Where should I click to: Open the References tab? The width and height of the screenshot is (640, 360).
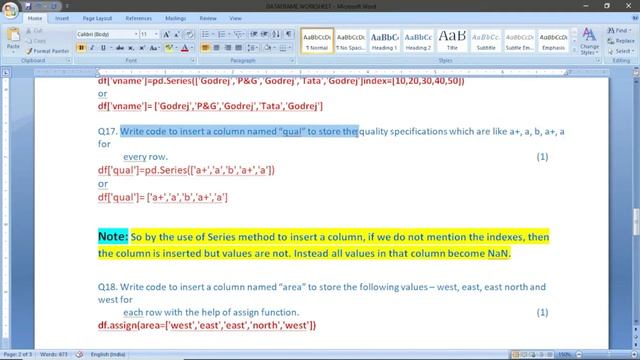click(139, 18)
